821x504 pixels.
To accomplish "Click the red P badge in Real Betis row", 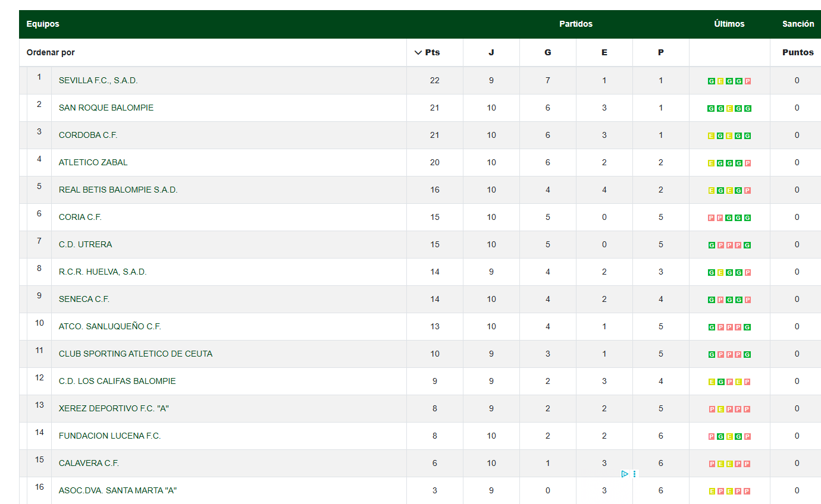I will click(748, 190).
